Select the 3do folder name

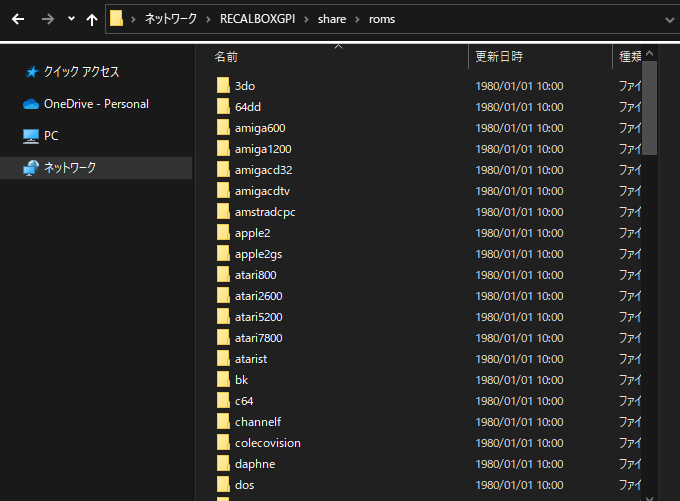point(245,86)
